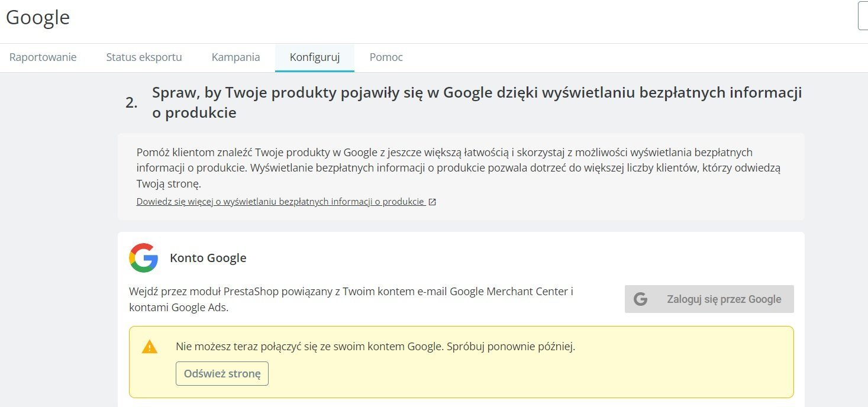868x407 pixels.
Task: Click the colorful Google logo
Action: [x=144, y=258]
